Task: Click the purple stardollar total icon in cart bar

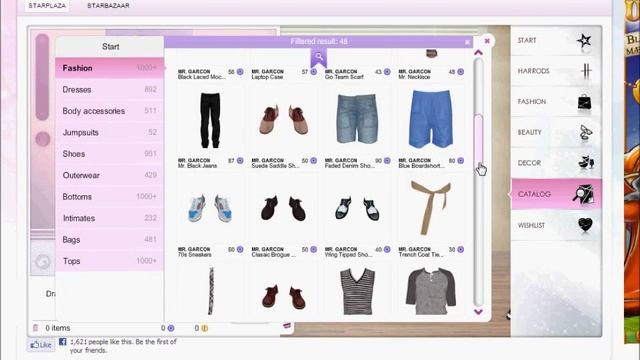Action: click(171, 328)
